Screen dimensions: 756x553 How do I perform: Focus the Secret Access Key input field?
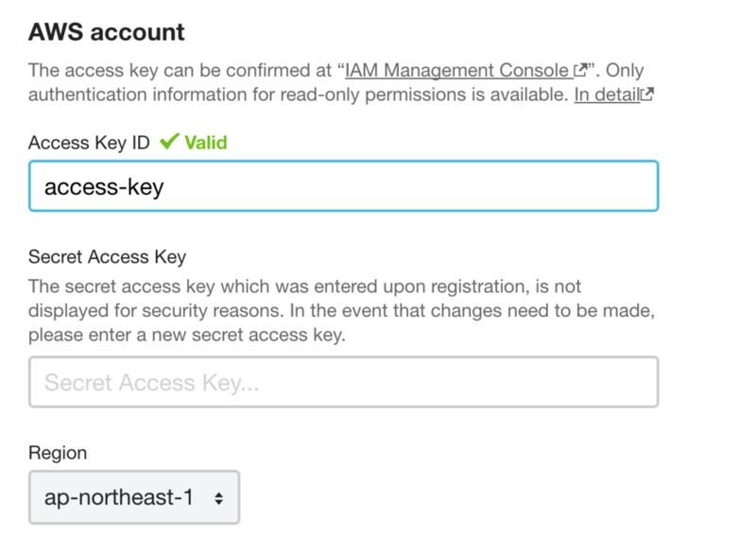pyautogui.click(x=344, y=382)
